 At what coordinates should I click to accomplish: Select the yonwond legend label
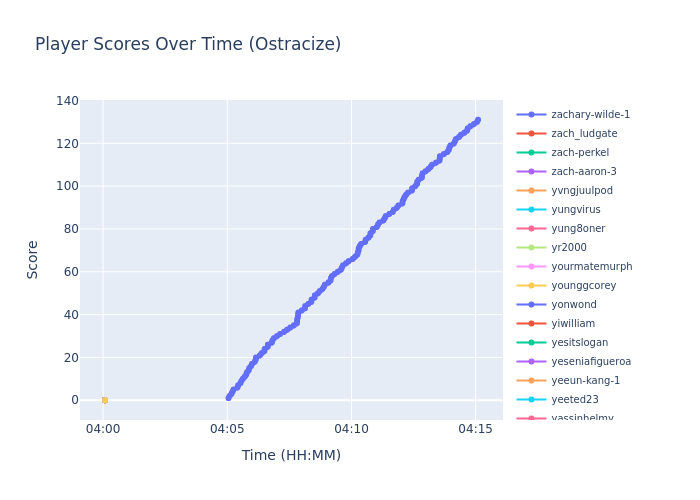pyautogui.click(x=574, y=305)
